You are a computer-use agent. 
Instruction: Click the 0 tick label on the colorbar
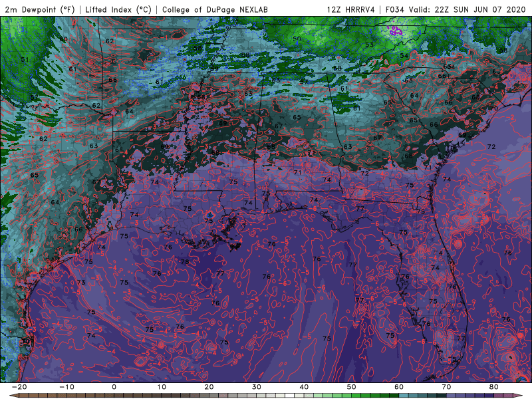pyautogui.click(x=114, y=387)
